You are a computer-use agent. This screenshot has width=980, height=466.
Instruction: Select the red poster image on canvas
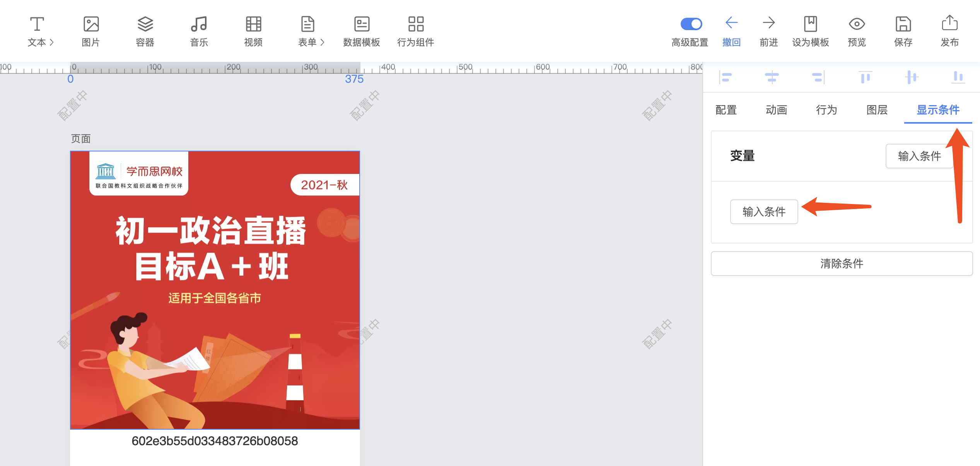click(215, 290)
